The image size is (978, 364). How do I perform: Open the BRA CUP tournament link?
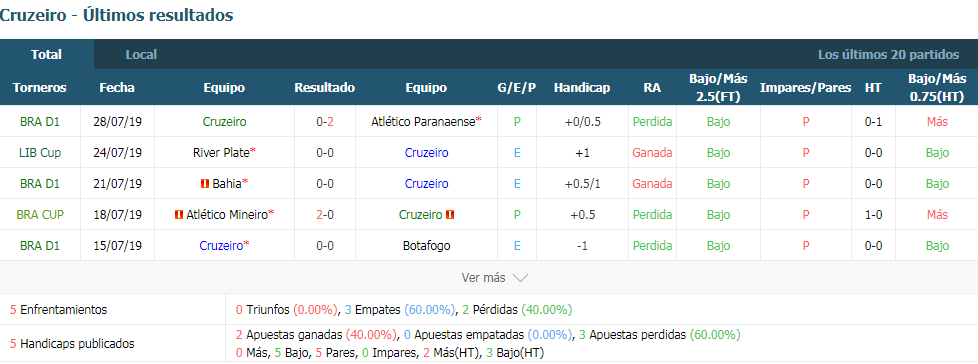point(40,214)
